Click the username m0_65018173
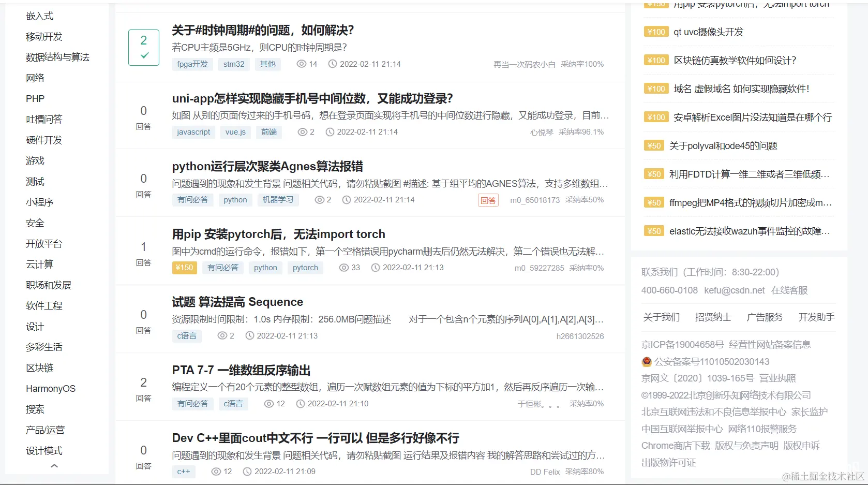 coord(534,200)
